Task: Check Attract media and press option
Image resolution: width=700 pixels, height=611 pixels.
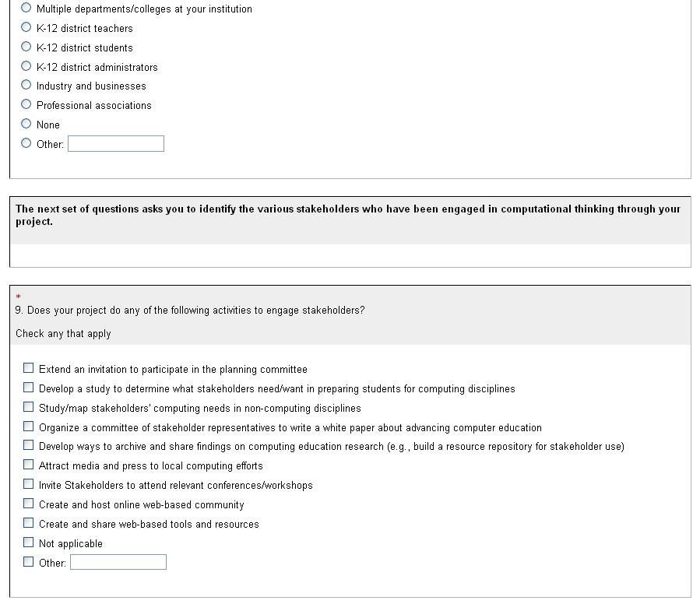Action: pos(29,465)
